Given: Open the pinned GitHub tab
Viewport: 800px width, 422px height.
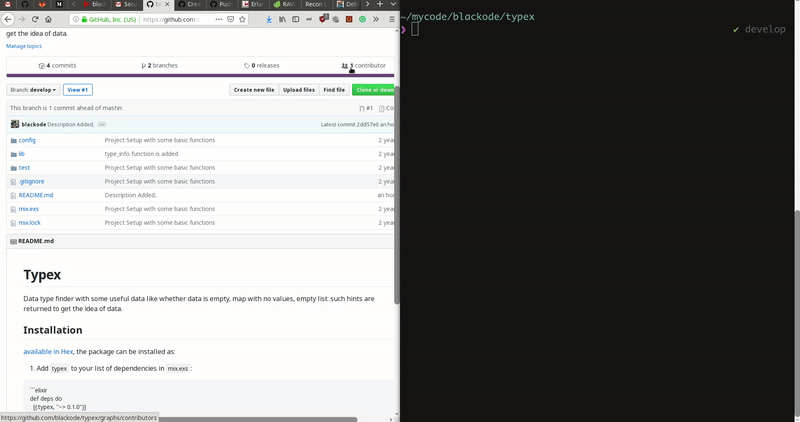Looking at the screenshot, I should 24,4.
